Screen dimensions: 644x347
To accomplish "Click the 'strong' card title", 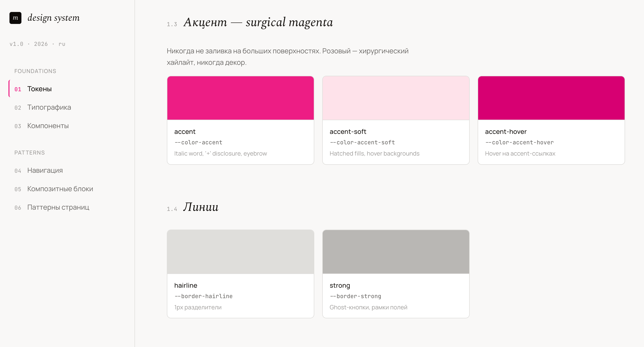I will [340, 286].
